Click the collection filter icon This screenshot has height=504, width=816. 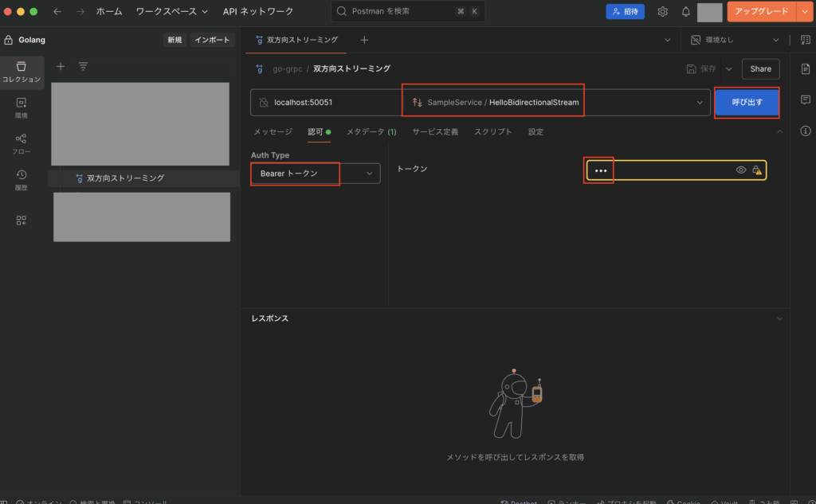[83, 67]
